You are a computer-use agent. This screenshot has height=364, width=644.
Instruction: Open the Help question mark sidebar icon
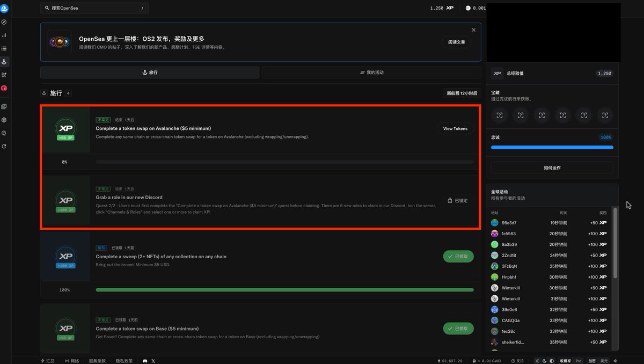tap(4, 133)
